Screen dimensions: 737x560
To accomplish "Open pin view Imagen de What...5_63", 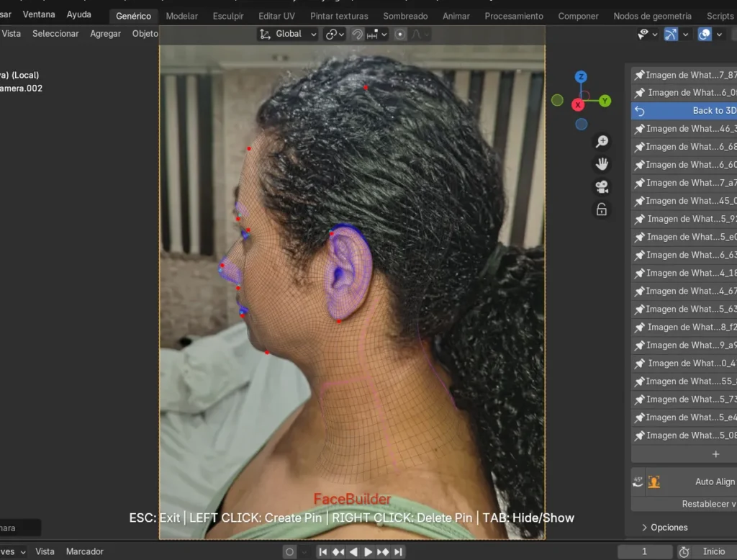I will click(684, 309).
